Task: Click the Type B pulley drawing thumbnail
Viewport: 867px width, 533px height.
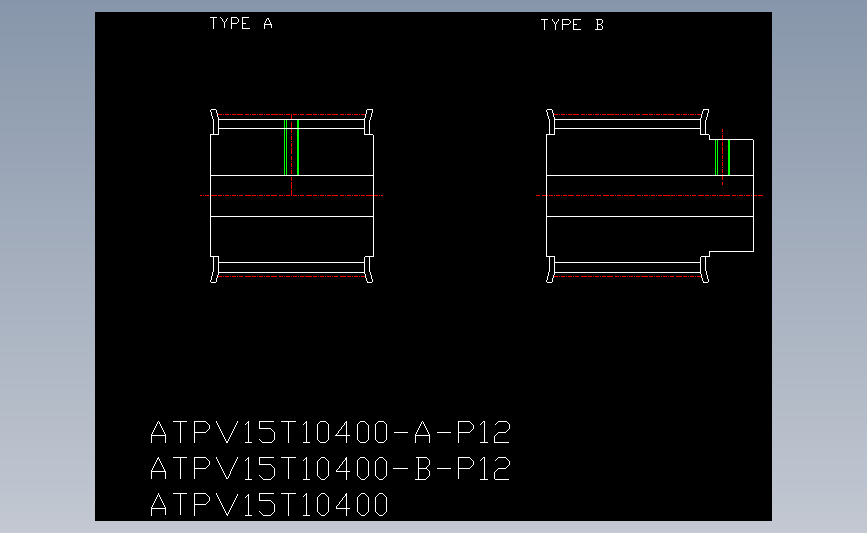Action: (x=650, y=196)
